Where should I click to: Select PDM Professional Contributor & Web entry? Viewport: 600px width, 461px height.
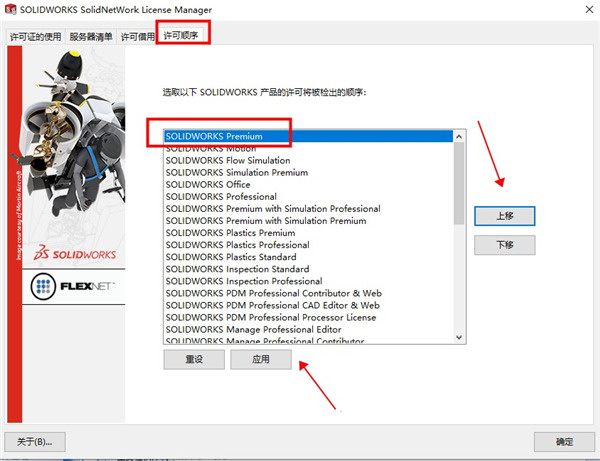pos(308,293)
